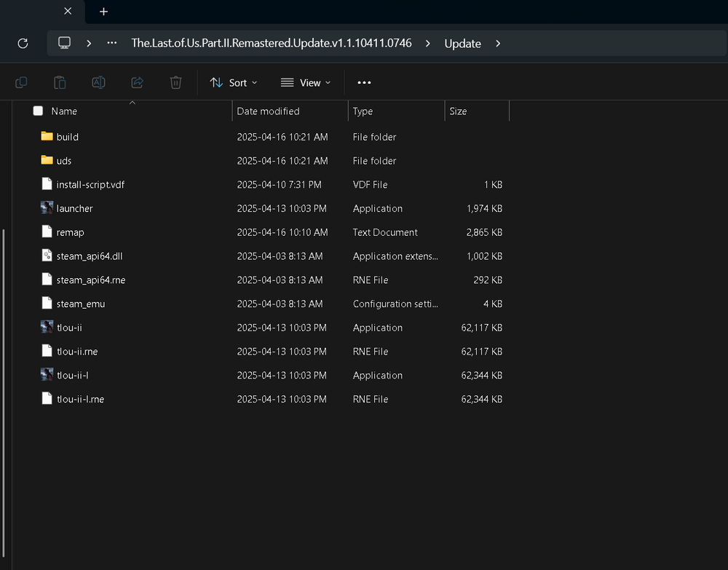Click the left pane vertical scrollbar
The height and width of the screenshot is (570, 728).
point(4,392)
